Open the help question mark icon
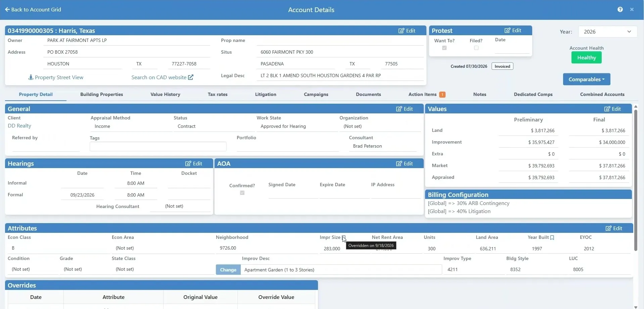644x309 pixels. pos(620,9)
